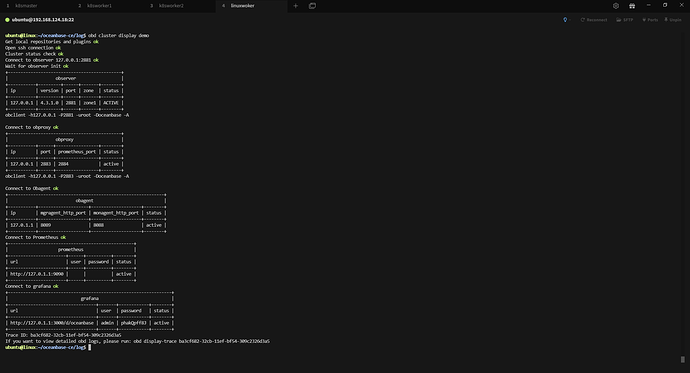This screenshot has width=690, height=373.
Task: Click the 'Connect to Prometheus ok' line
Action: pyautogui.click(x=35, y=237)
